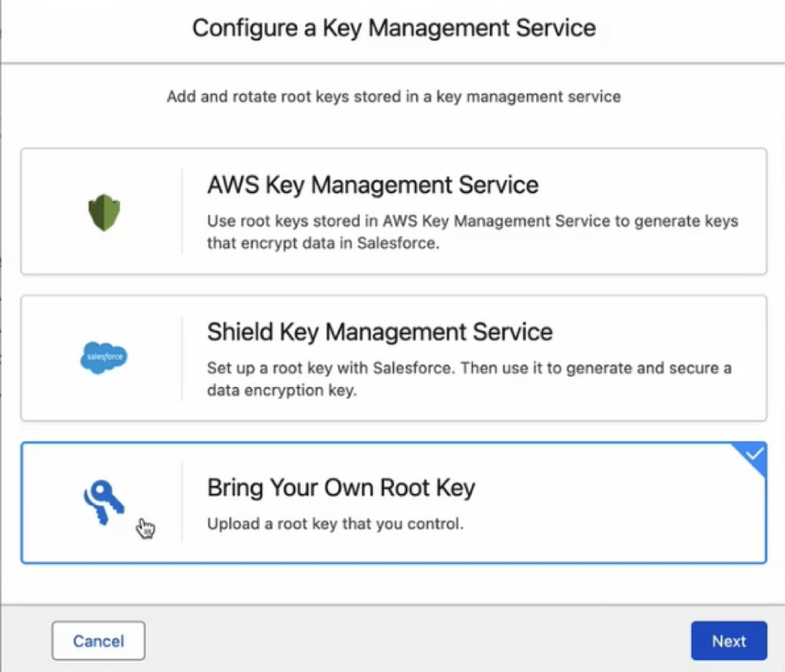Click the divider line beside the AWS icon
This screenshot has height=672, width=785.
coord(182,211)
